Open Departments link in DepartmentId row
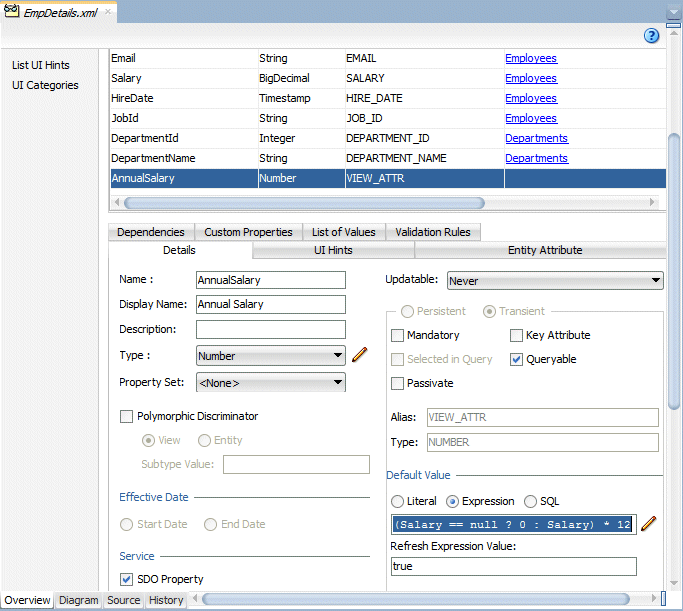Image resolution: width=683 pixels, height=611 pixels. tap(537, 138)
